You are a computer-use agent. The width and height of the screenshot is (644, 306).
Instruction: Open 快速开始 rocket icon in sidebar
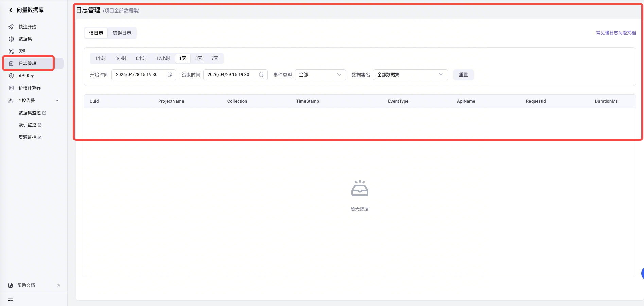pos(11,27)
